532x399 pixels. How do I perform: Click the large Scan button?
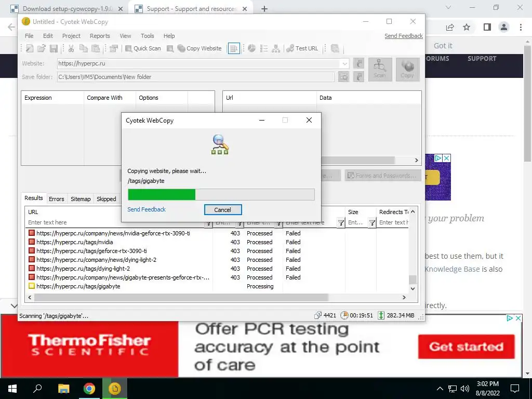point(380,70)
